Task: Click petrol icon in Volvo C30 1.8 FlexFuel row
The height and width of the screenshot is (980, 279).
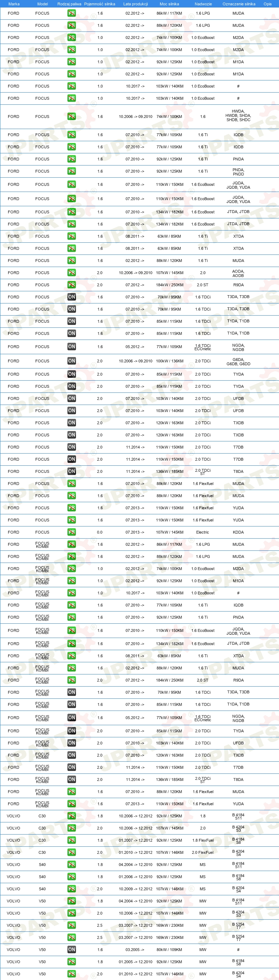Action: (x=71, y=840)
